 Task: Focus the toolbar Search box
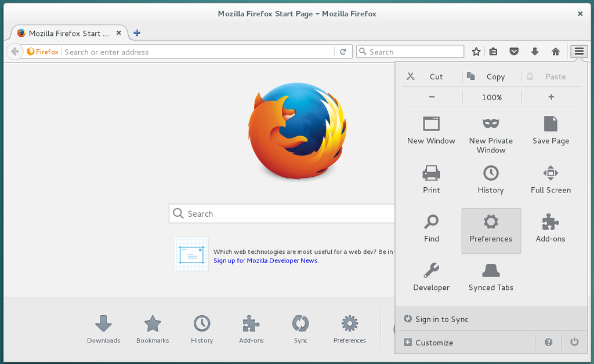pyautogui.click(x=410, y=52)
